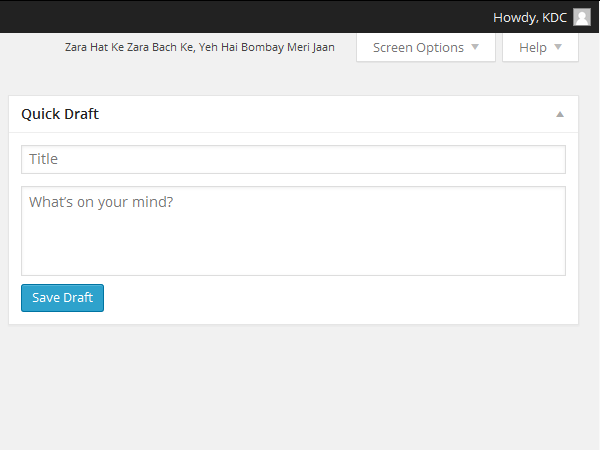The image size is (600, 450).
Task: Click empty middle of Quick Draft header bar
Action: pyautogui.click(x=320, y=114)
